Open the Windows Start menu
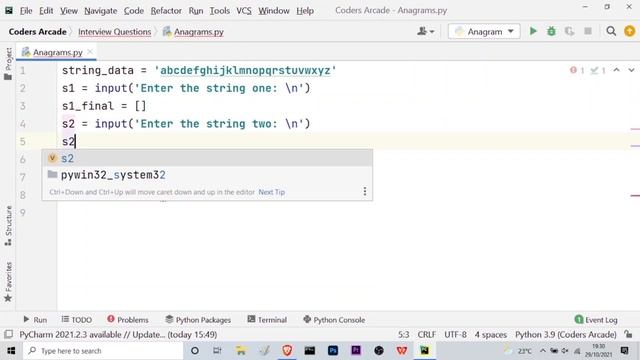 point(11,351)
